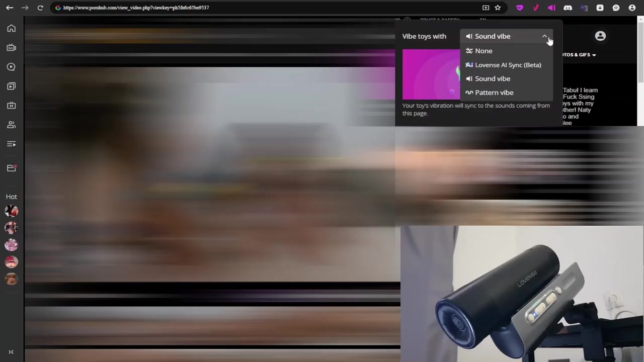
Task: Open third Hot avatar in sidebar
Action: click(11, 245)
